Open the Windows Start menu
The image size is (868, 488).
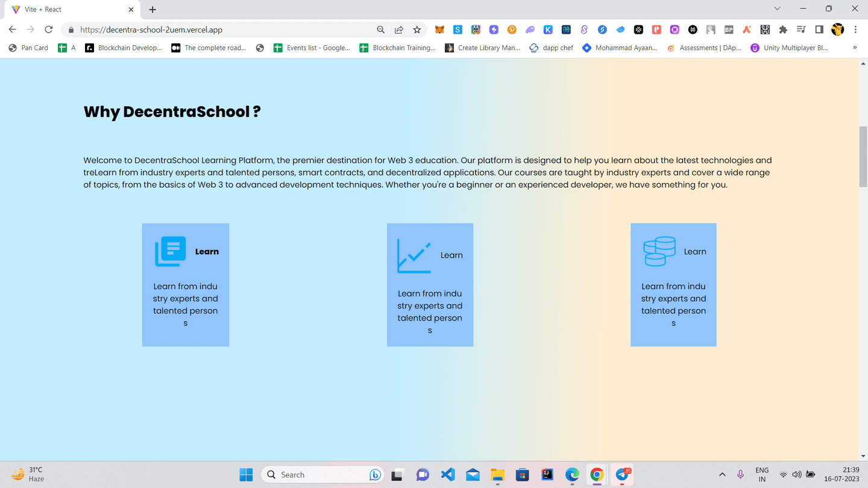pyautogui.click(x=246, y=475)
